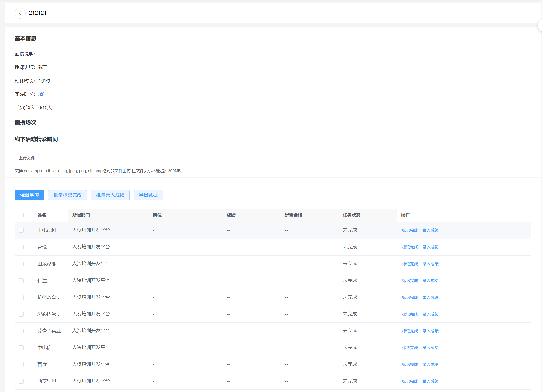Click the 填写 link for actual duration
The image size is (542, 392).
tap(43, 94)
